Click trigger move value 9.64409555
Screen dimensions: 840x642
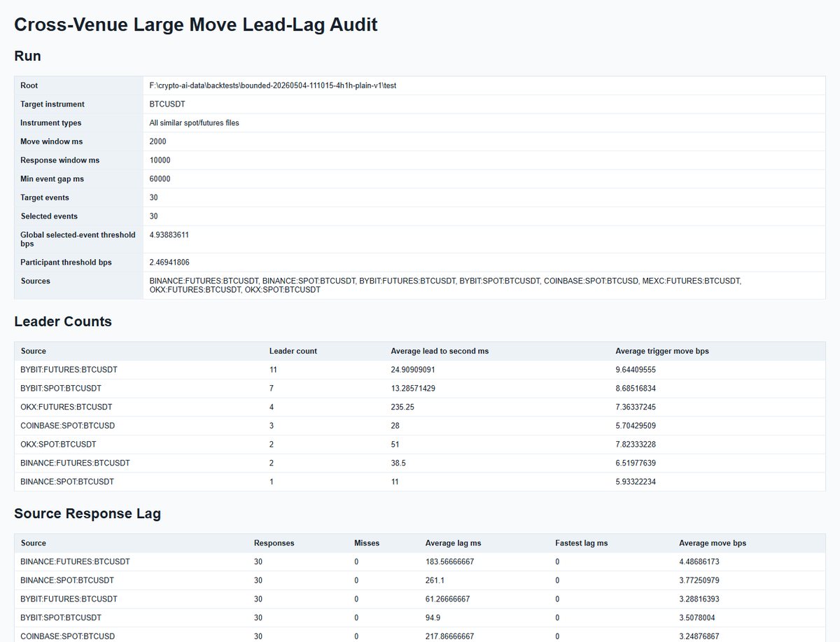click(x=636, y=370)
